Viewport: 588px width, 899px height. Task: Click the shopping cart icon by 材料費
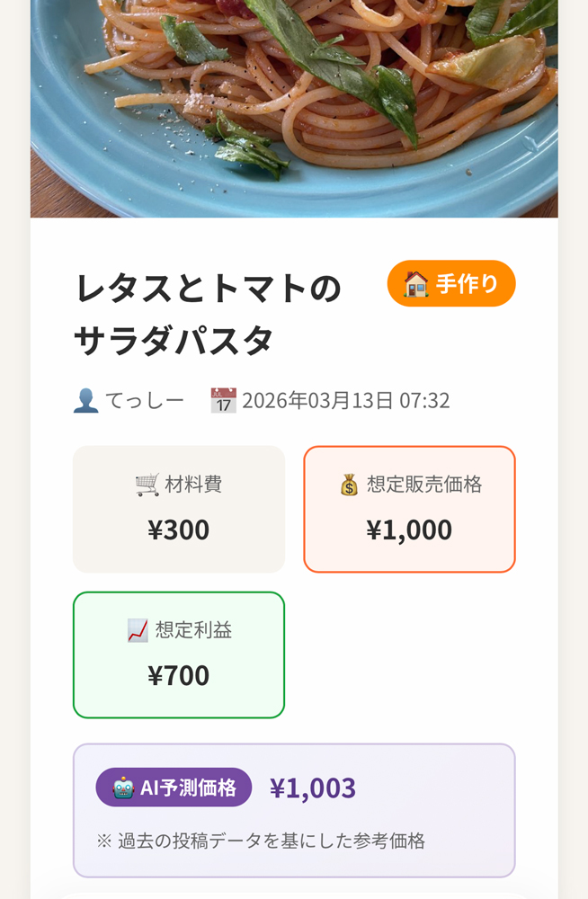[147, 485]
